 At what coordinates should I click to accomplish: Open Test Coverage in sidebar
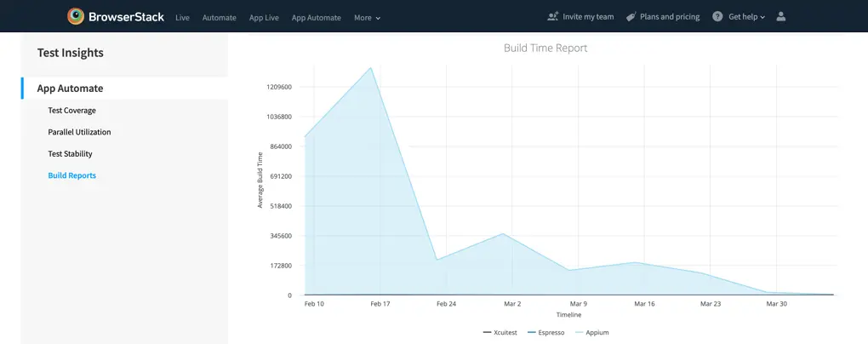point(71,110)
